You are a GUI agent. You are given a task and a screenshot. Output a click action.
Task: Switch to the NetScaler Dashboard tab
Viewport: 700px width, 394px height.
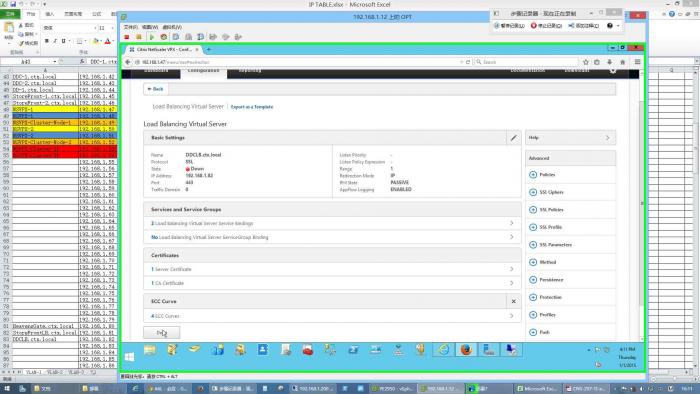click(x=156, y=71)
